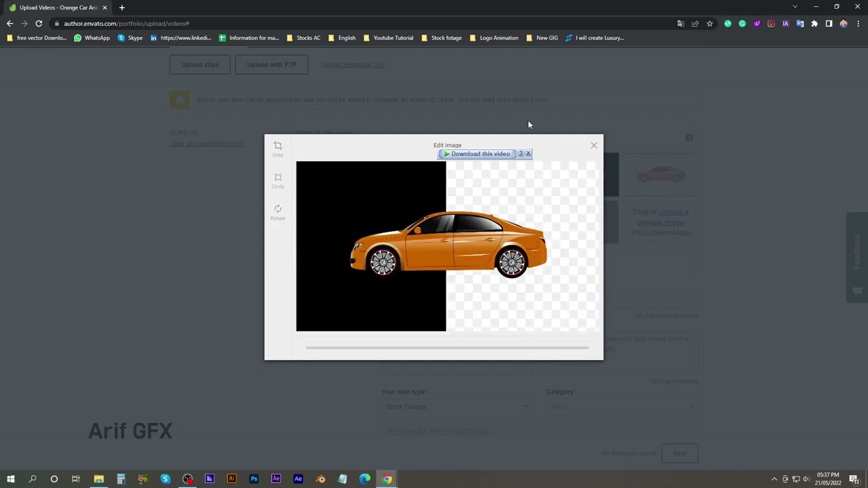Open the English bookmark folder
This screenshot has width=868, height=488.
[342, 38]
